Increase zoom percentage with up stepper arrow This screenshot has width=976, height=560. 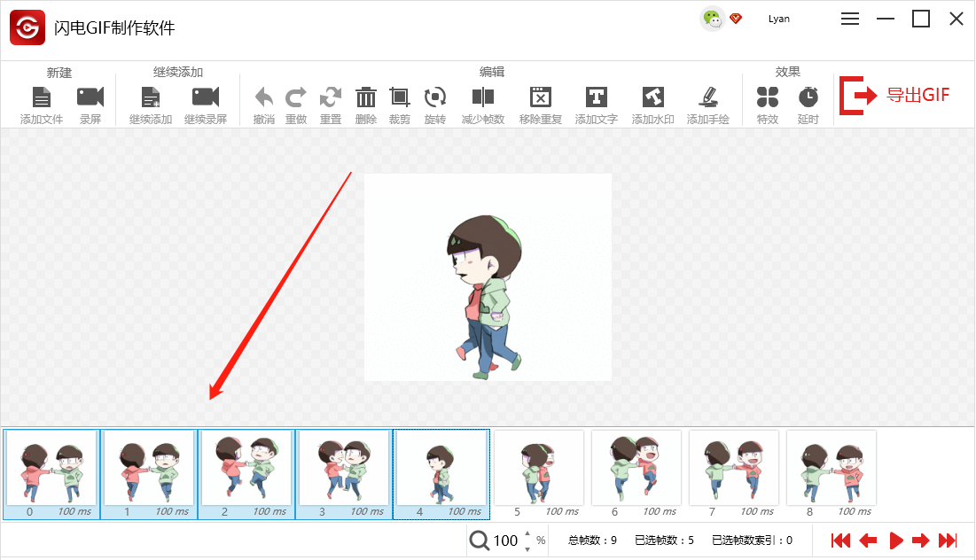[x=527, y=533]
